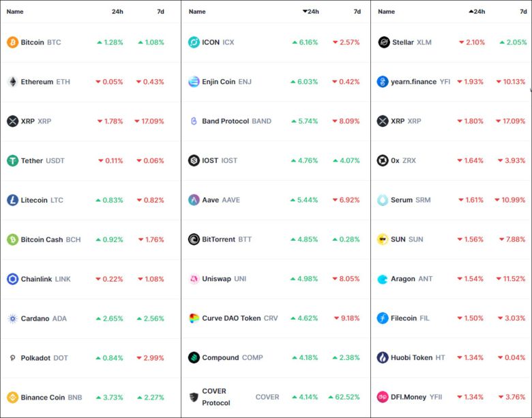Sort the left table by Name header
532x418 pixels.
(15, 12)
